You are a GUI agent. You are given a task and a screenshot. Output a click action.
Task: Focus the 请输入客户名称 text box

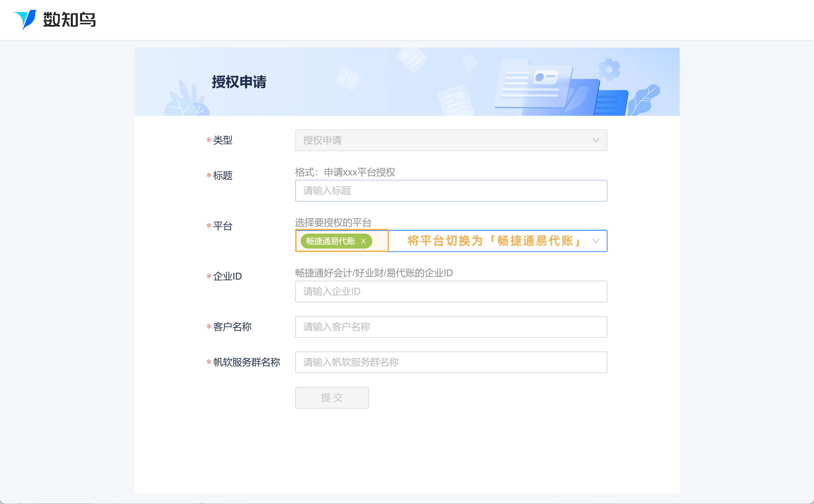point(451,327)
